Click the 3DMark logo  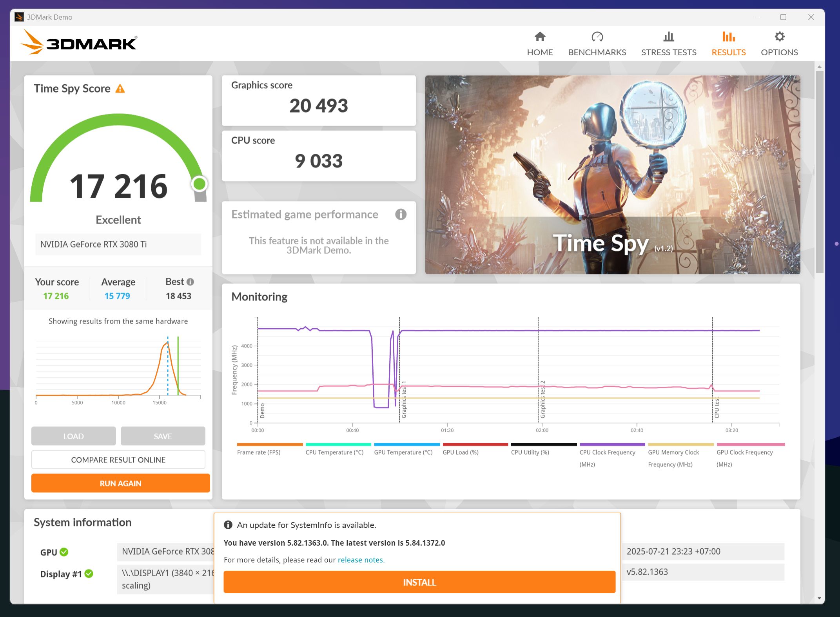click(79, 43)
